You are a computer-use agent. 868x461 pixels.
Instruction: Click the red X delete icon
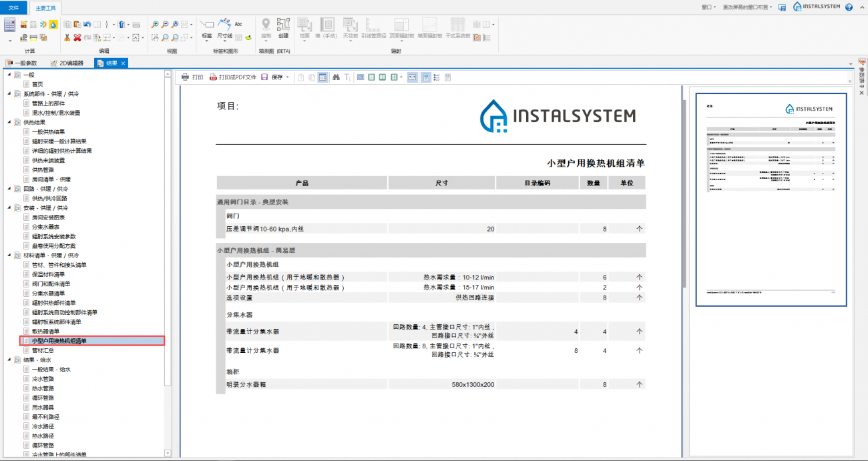pyautogui.click(x=77, y=37)
